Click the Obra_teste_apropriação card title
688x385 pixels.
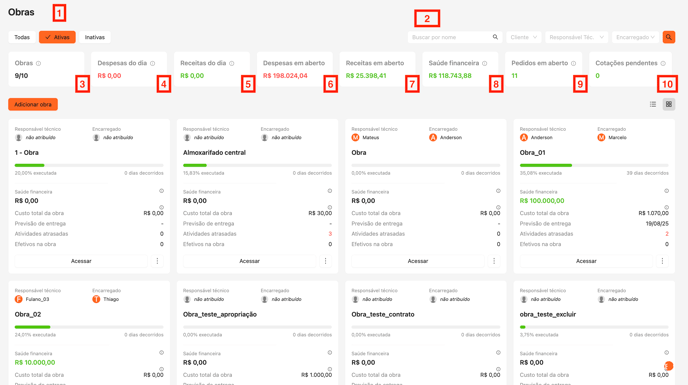click(x=220, y=314)
